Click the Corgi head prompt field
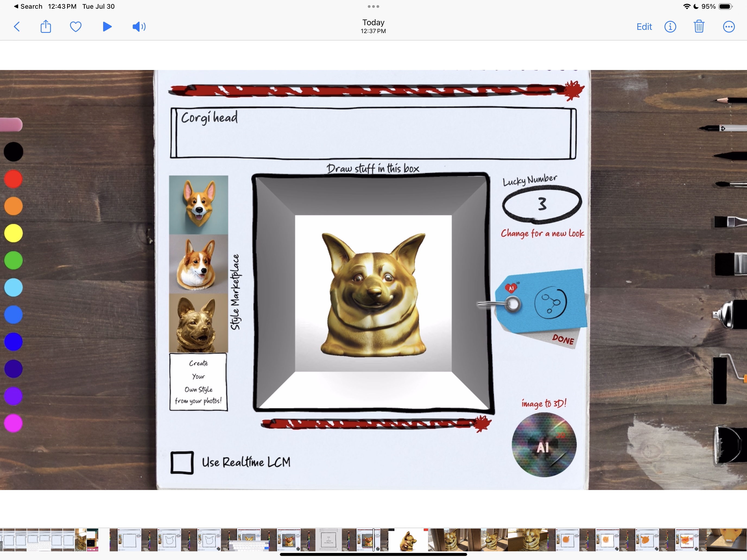Viewport: 747px width, 560px height. click(x=373, y=133)
